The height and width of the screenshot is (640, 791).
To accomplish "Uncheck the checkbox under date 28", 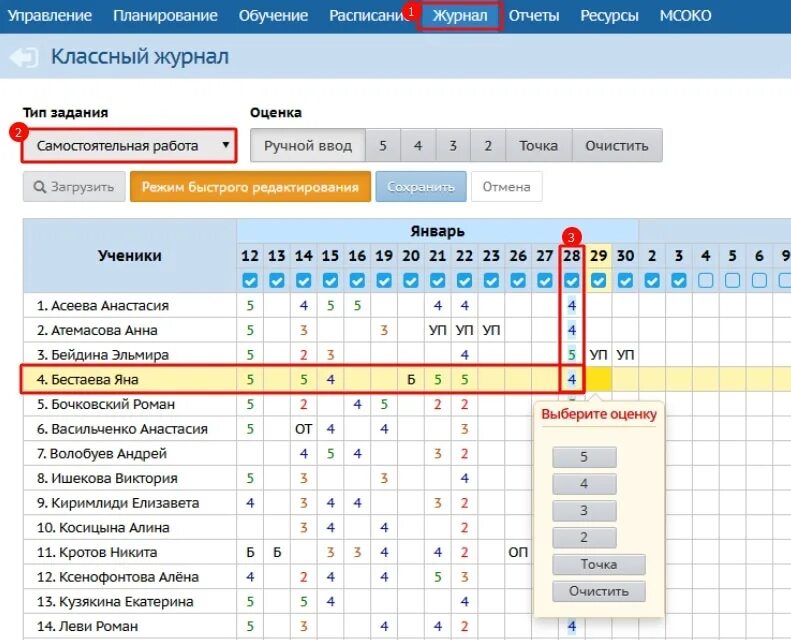I will click(572, 280).
